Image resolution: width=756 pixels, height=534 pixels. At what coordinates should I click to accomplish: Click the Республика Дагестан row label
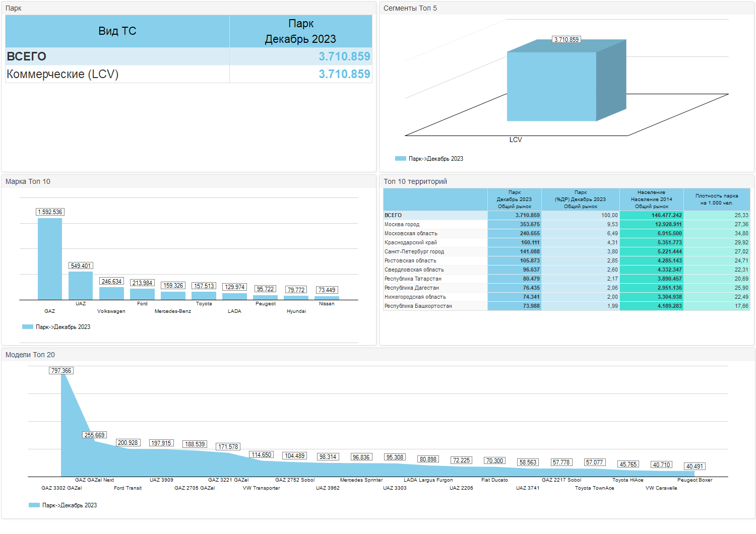pyautogui.click(x=411, y=288)
